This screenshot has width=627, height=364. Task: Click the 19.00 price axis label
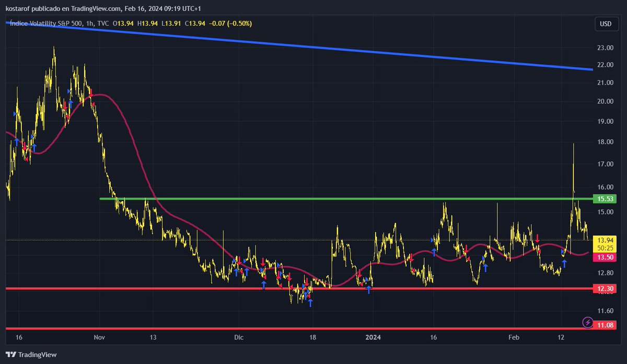click(x=606, y=121)
